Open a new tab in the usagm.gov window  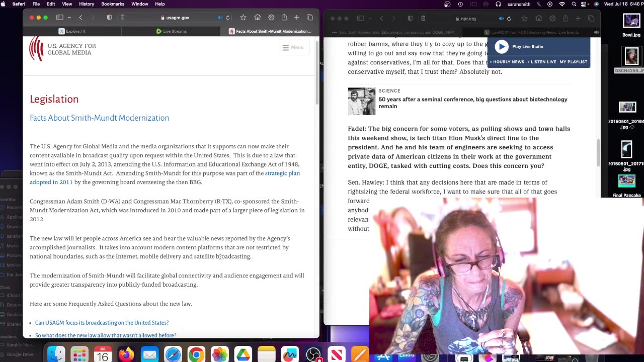[297, 18]
